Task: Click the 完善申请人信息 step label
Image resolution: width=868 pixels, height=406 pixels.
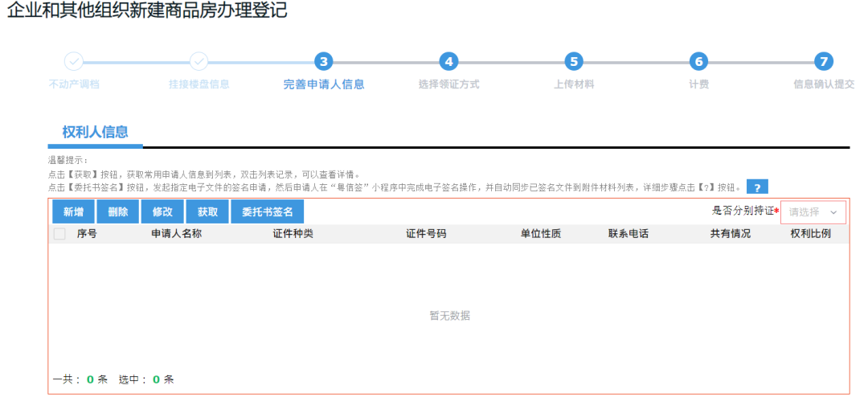Action: 324,84
